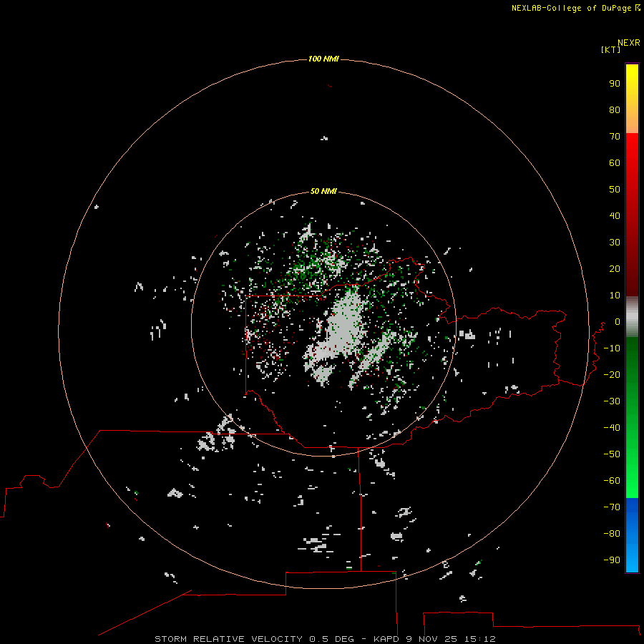Select the 20 value on velocity scale
The width and height of the screenshot is (644, 644).
[615, 268]
